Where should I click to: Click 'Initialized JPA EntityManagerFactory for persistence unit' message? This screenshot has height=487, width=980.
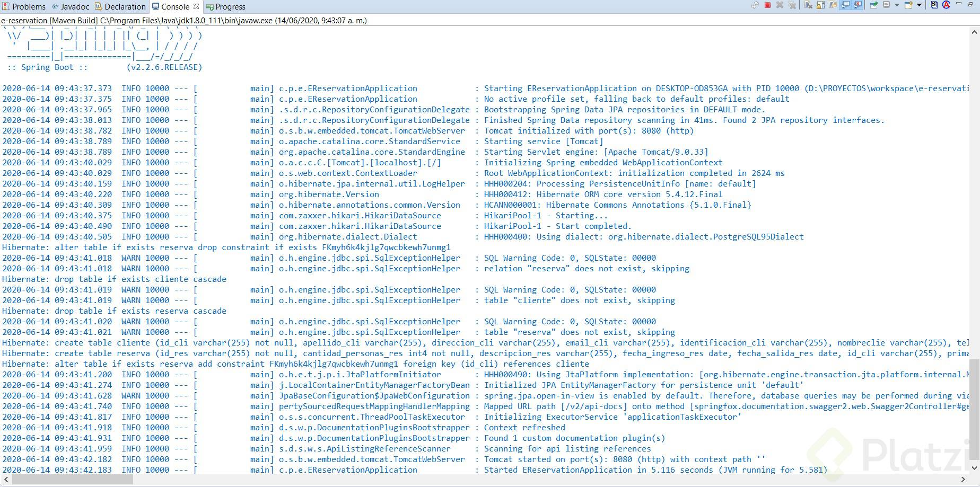coord(644,385)
